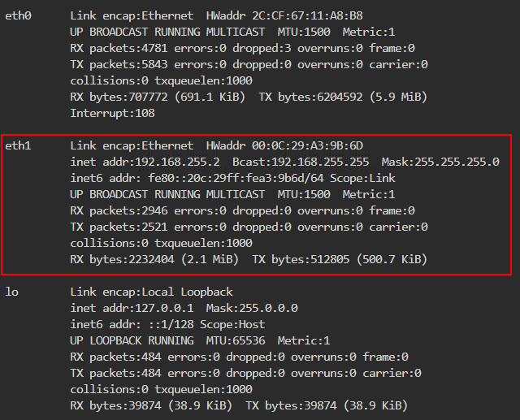Screen dimensions: 520x420
Task: Click inet addr 192.168.255.2
Action: pos(145,162)
